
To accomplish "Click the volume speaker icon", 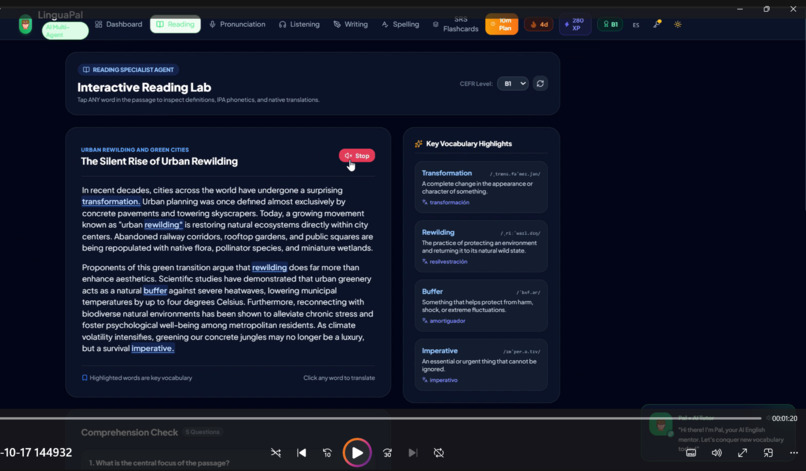I will click(717, 452).
